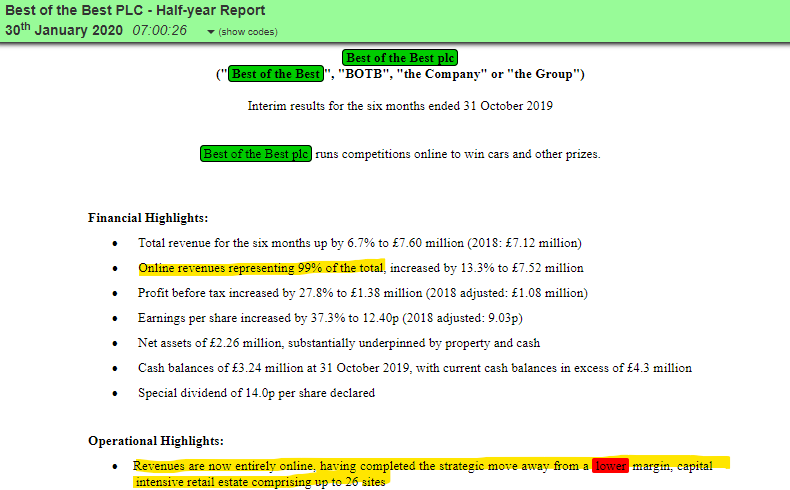Expand the show codes dropdown arrow

pyautogui.click(x=211, y=32)
